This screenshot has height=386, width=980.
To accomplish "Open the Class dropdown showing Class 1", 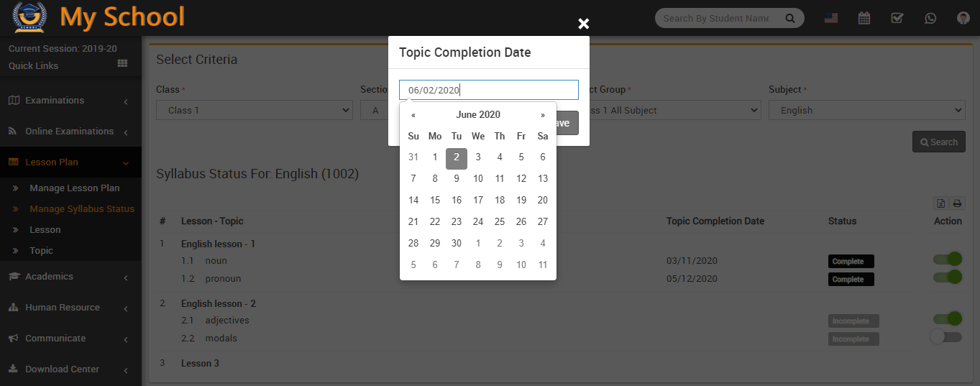I will pyautogui.click(x=254, y=110).
